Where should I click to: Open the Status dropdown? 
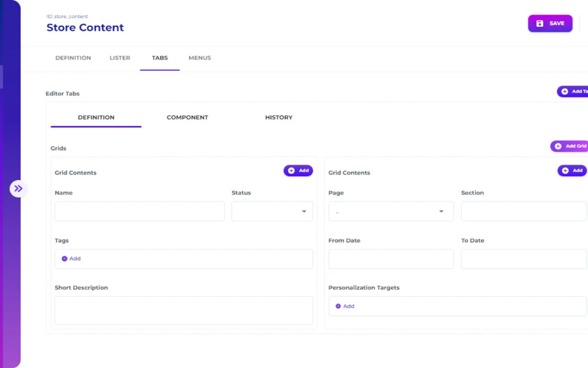tap(272, 211)
